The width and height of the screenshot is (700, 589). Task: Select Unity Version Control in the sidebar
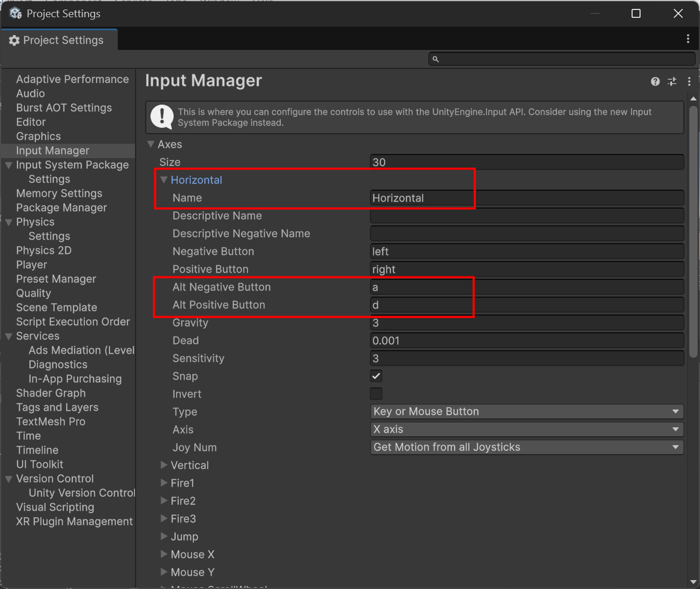81,493
